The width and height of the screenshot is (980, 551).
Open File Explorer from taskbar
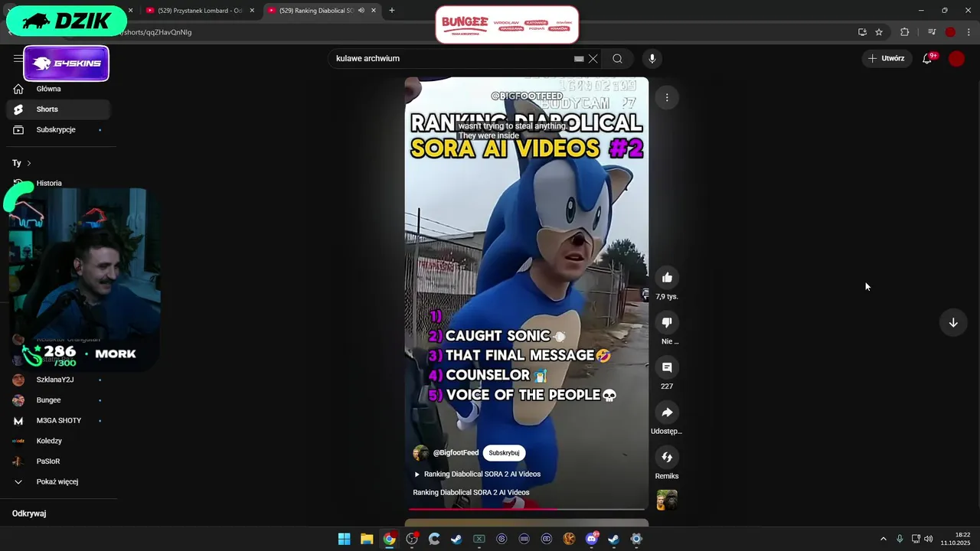click(x=367, y=539)
